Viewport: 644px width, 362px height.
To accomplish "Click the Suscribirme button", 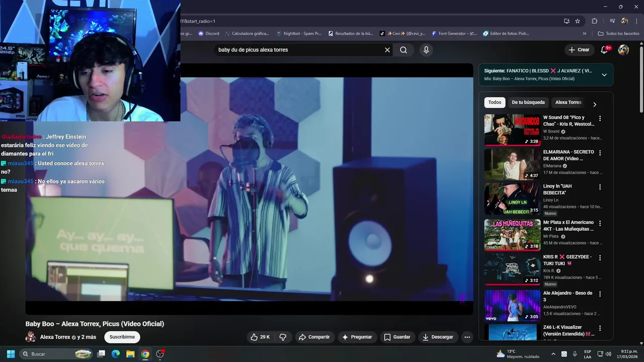I will 122,337.
